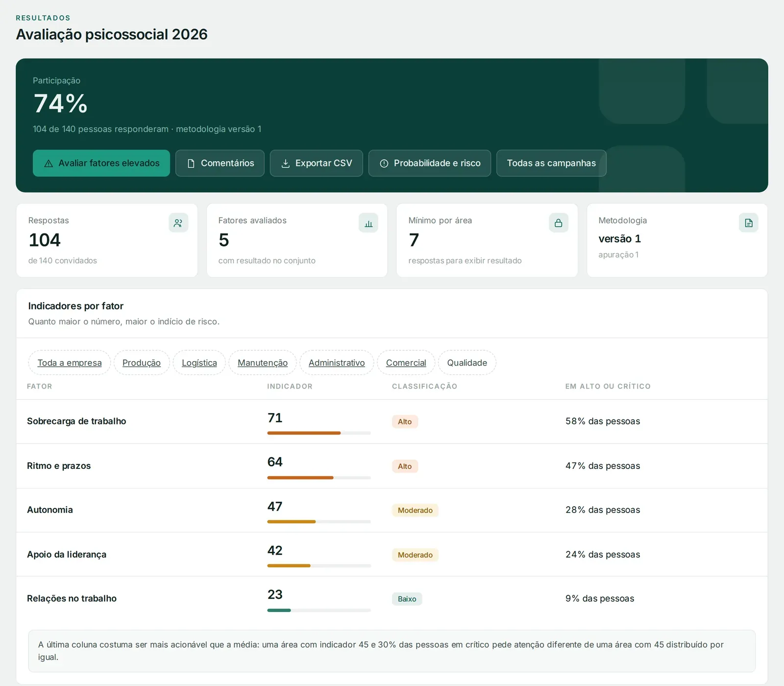Image resolution: width=784 pixels, height=686 pixels.
Task: Select the Comercial area filter
Action: point(406,363)
